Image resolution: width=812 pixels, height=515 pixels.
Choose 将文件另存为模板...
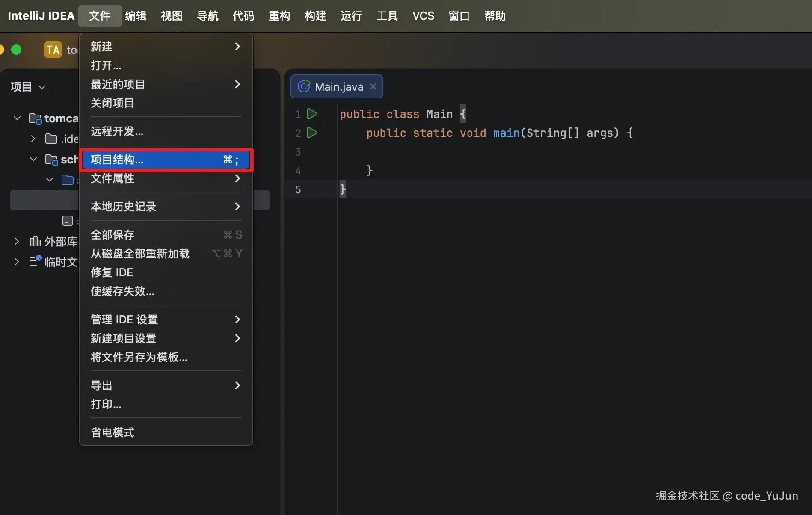coord(166,357)
